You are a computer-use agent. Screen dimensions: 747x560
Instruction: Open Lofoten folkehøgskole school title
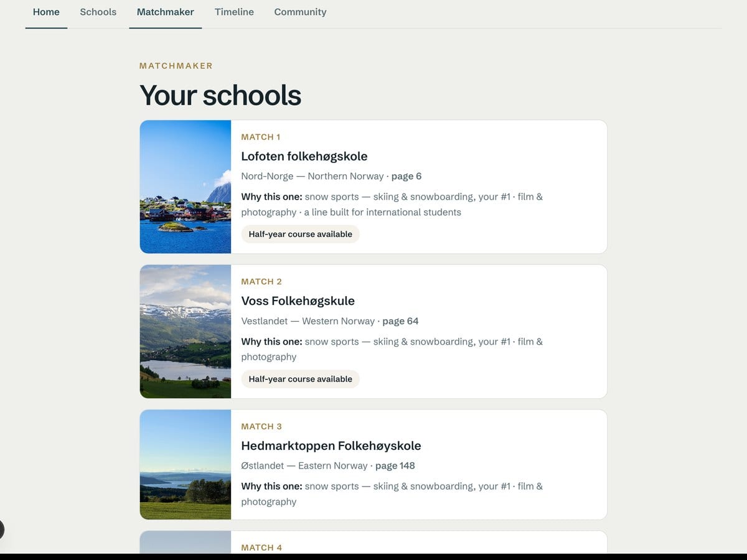304,156
